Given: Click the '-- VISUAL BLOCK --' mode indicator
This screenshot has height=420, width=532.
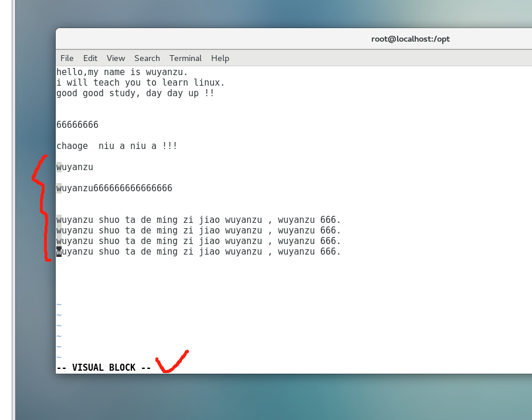Looking at the screenshot, I should pyautogui.click(x=104, y=368).
